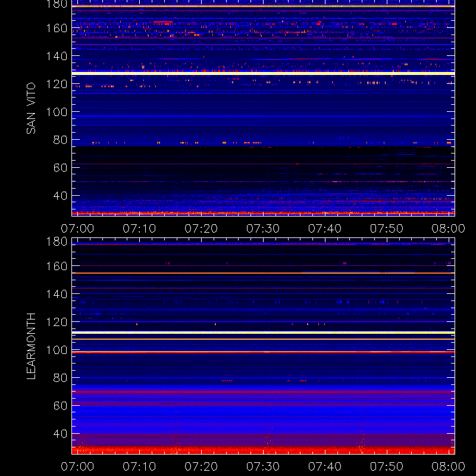Choose the 07:20 time label under Learmonth plot
The height and width of the screenshot is (476, 476).
201,466
